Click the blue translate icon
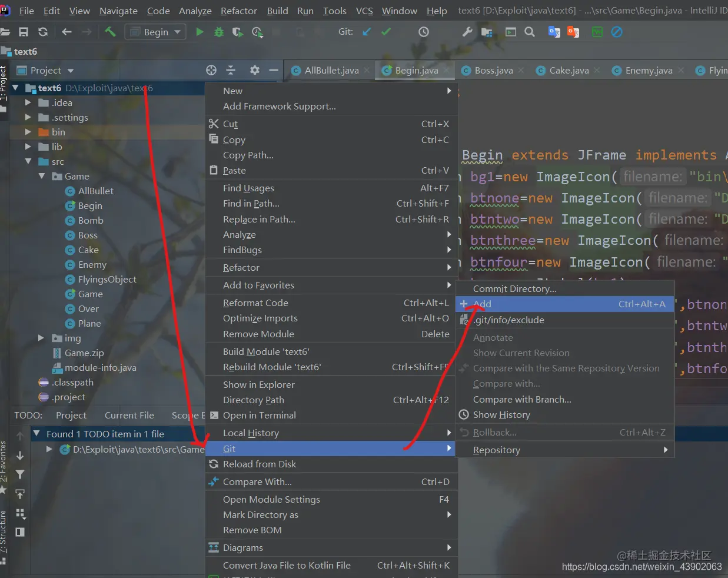Screen dimensions: 728x578 tap(554, 32)
